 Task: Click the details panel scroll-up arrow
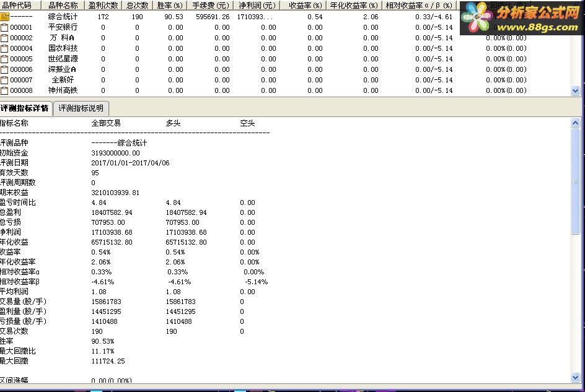tap(575, 123)
